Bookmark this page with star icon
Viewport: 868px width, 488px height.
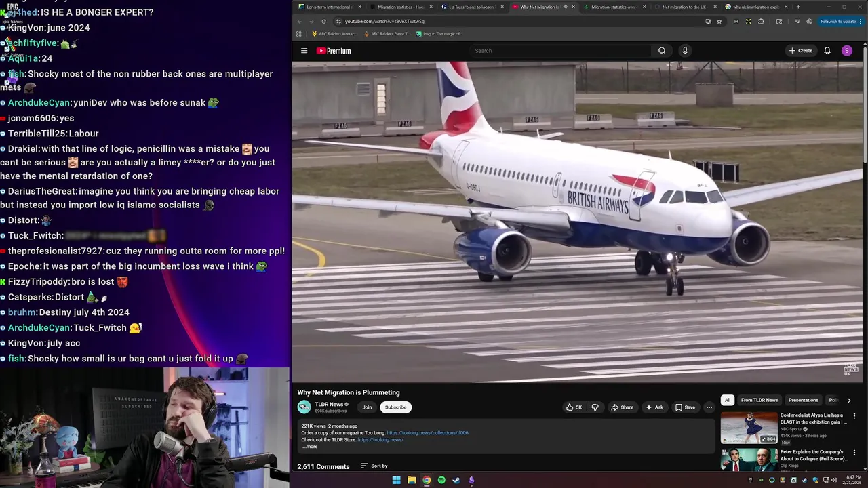[x=719, y=21]
